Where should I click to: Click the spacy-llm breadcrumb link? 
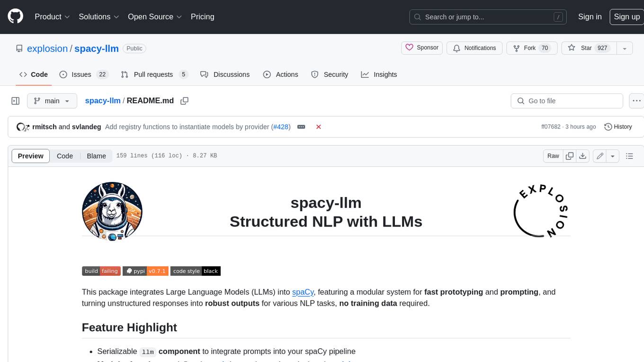click(103, 101)
